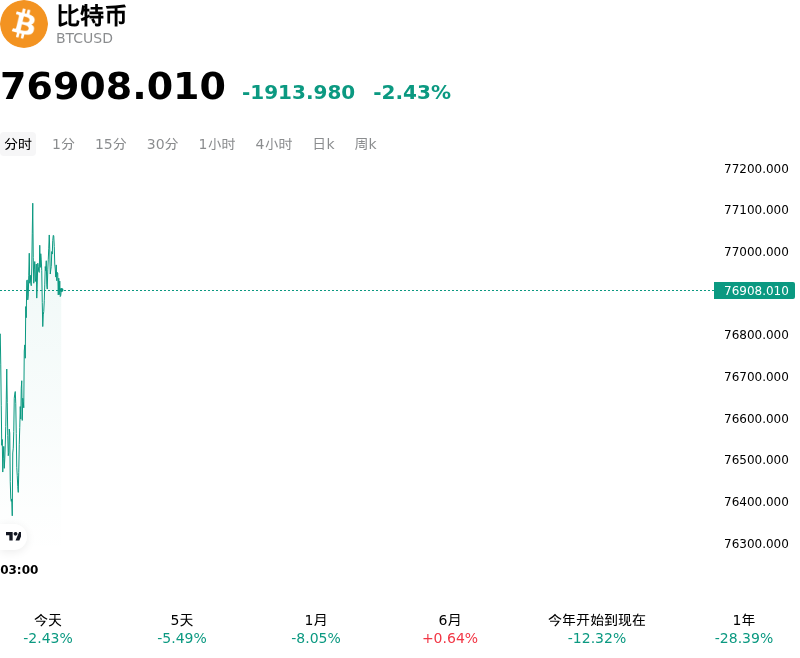Click the 77000.000 axis label
This screenshot has height=658, width=800.
pyautogui.click(x=756, y=251)
